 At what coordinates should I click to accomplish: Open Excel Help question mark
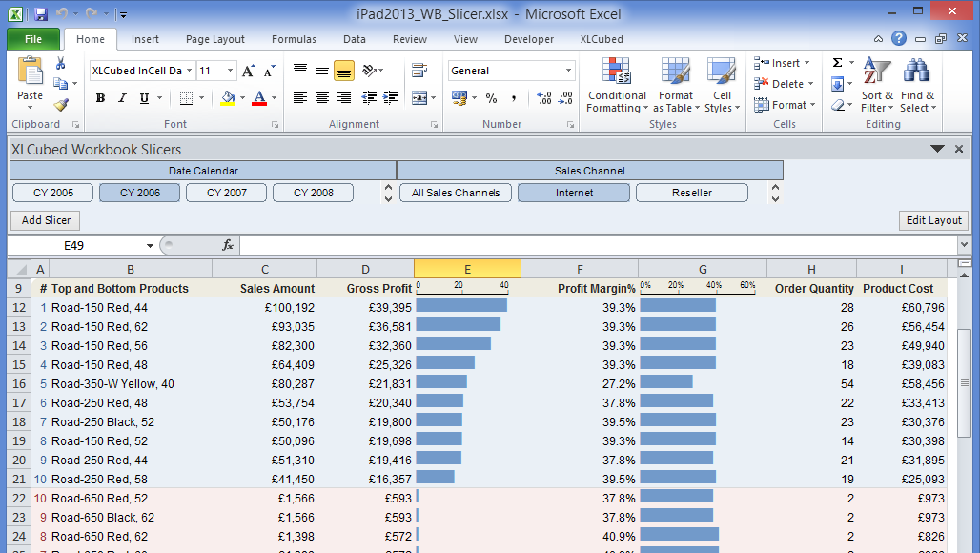click(x=899, y=39)
